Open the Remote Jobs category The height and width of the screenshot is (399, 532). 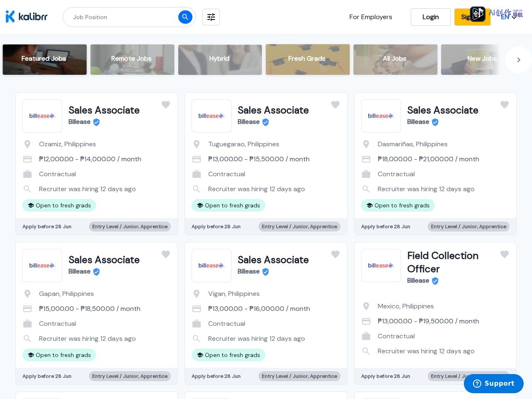(132, 59)
